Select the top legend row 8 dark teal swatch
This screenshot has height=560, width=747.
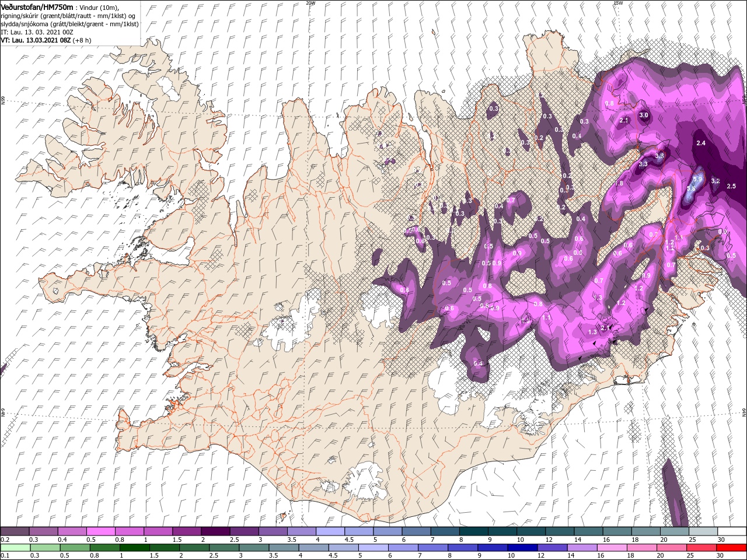click(474, 531)
